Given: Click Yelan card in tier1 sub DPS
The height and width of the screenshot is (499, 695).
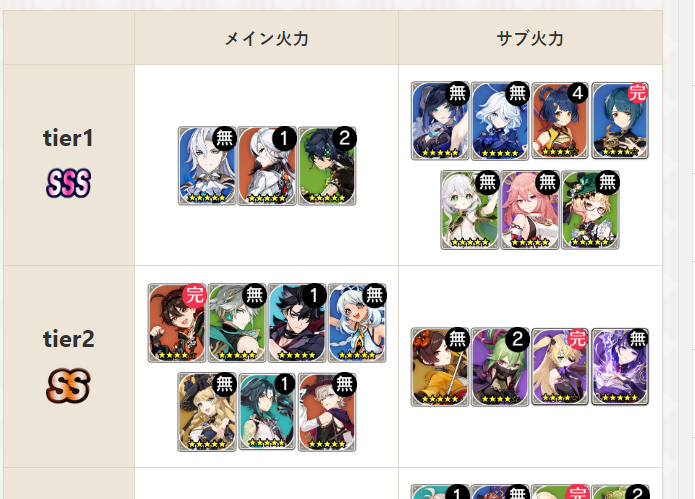Looking at the screenshot, I should (440, 121).
